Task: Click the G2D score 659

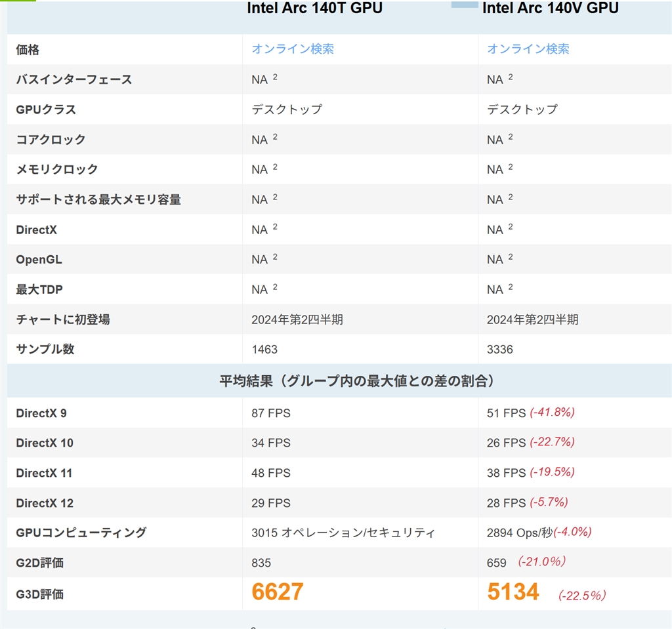Action: tap(496, 563)
